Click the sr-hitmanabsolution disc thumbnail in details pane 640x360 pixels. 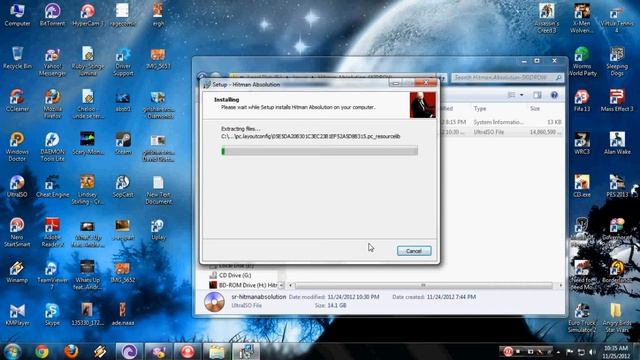pos(214,302)
